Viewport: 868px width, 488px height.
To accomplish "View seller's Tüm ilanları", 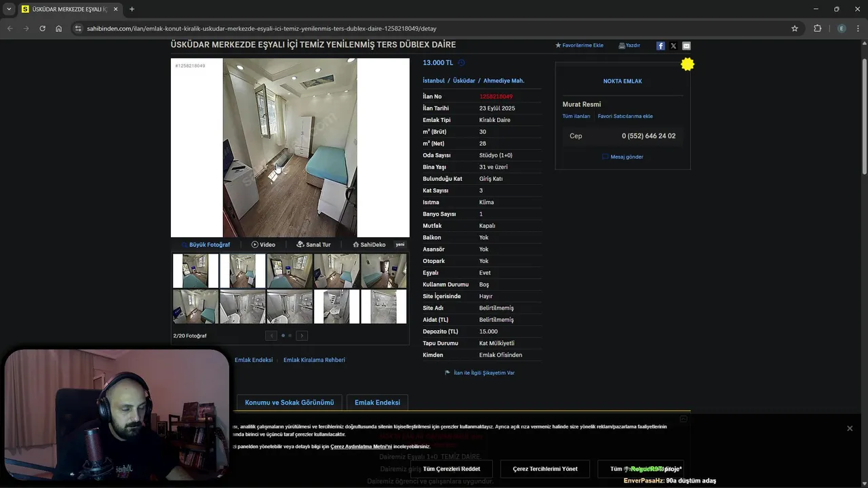I will (x=576, y=116).
